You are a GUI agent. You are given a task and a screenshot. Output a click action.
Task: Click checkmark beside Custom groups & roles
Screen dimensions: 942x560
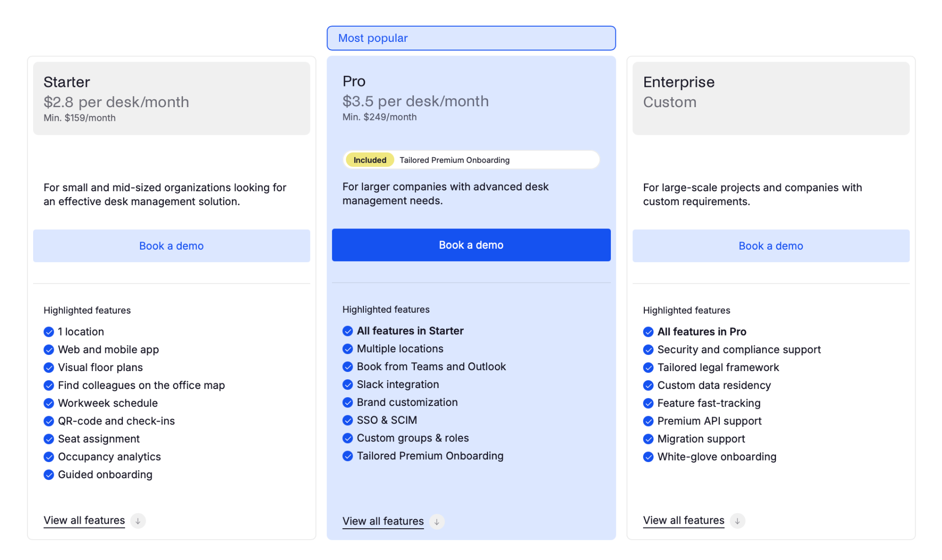pyautogui.click(x=348, y=439)
